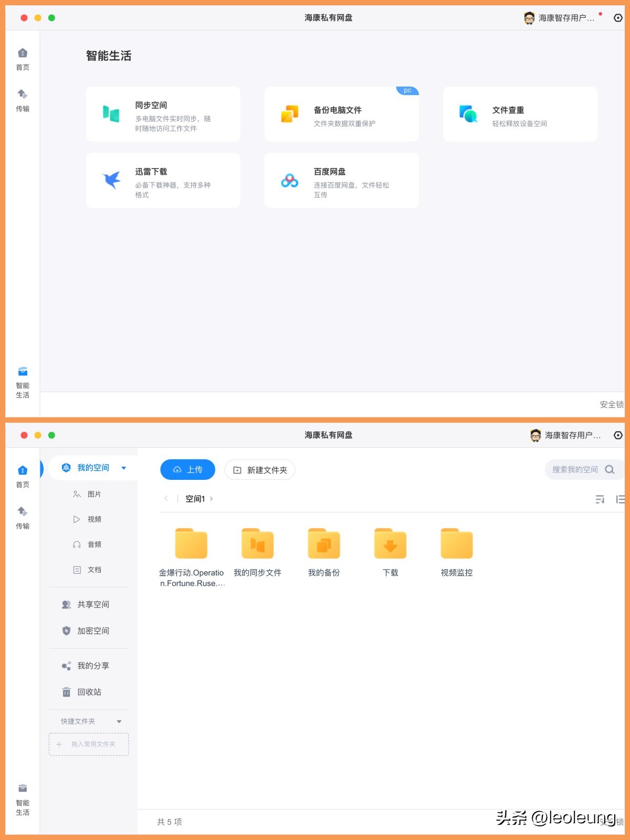
Task: Open 首页 in the top window sidebar
Action: [x=23, y=59]
